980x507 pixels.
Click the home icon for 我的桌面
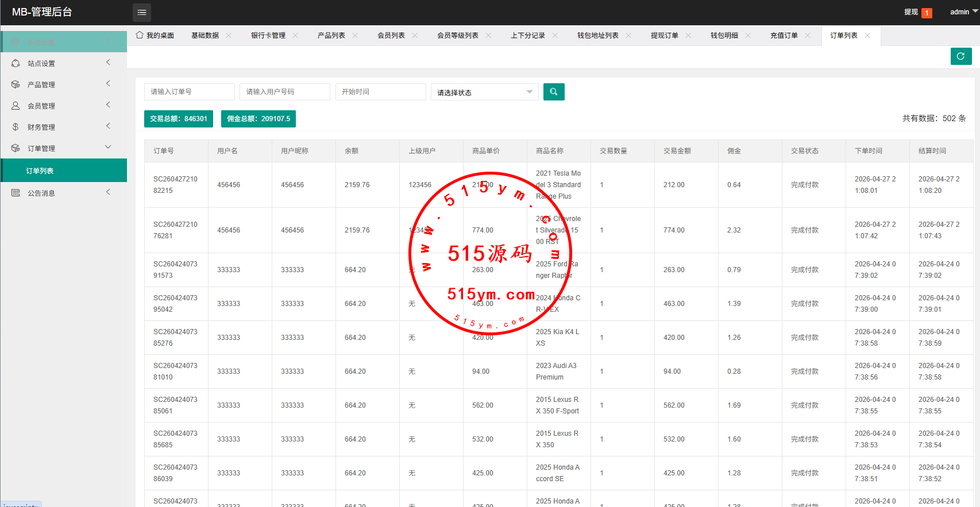click(x=140, y=35)
